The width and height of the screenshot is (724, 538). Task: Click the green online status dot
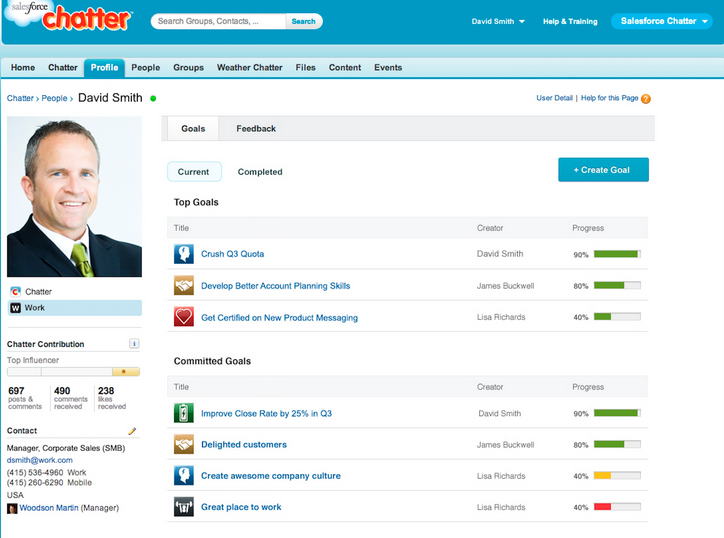[153, 98]
